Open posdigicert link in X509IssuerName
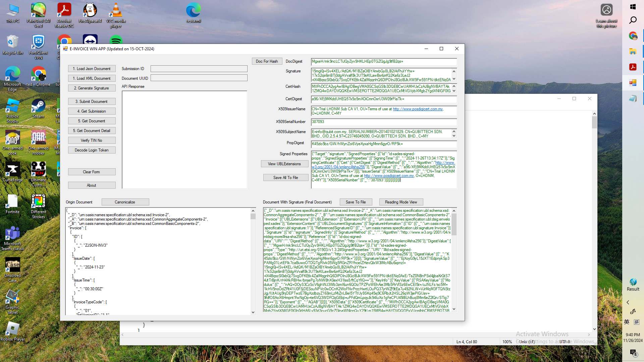This screenshot has width=644, height=362. tap(418, 109)
